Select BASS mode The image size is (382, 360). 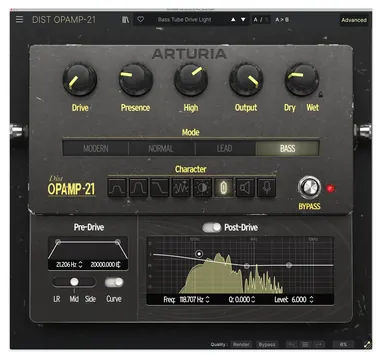pyautogui.click(x=287, y=148)
